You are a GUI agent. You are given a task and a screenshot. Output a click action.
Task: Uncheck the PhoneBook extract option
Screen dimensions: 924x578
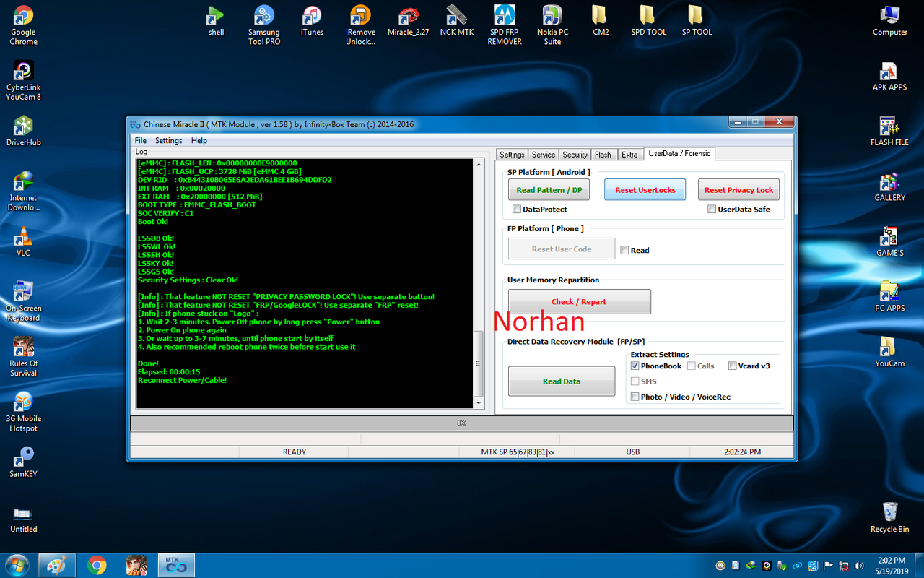[635, 366]
